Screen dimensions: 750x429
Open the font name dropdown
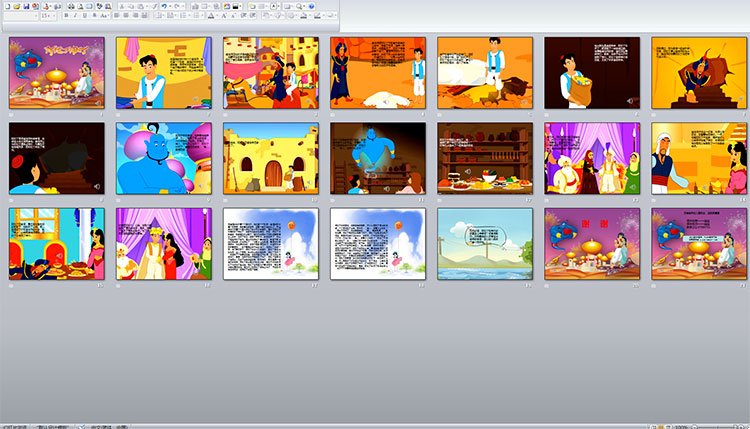tap(36, 15)
